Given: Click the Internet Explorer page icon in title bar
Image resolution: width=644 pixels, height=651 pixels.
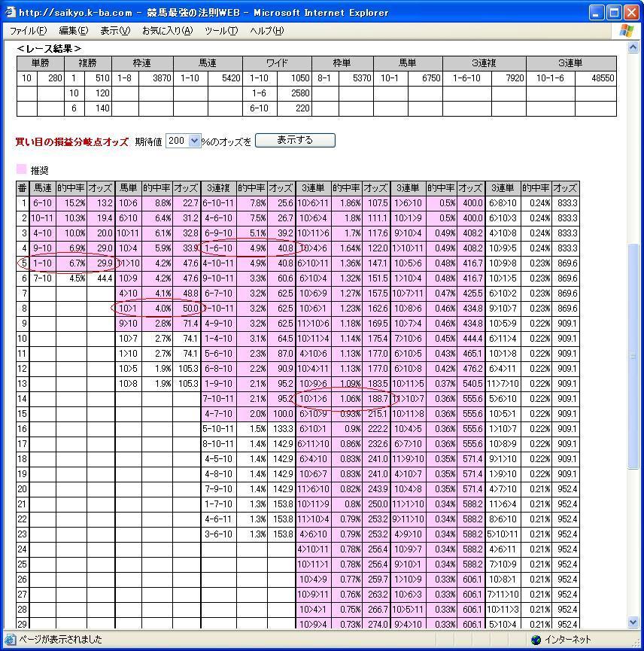Looking at the screenshot, I should pos(10,12).
